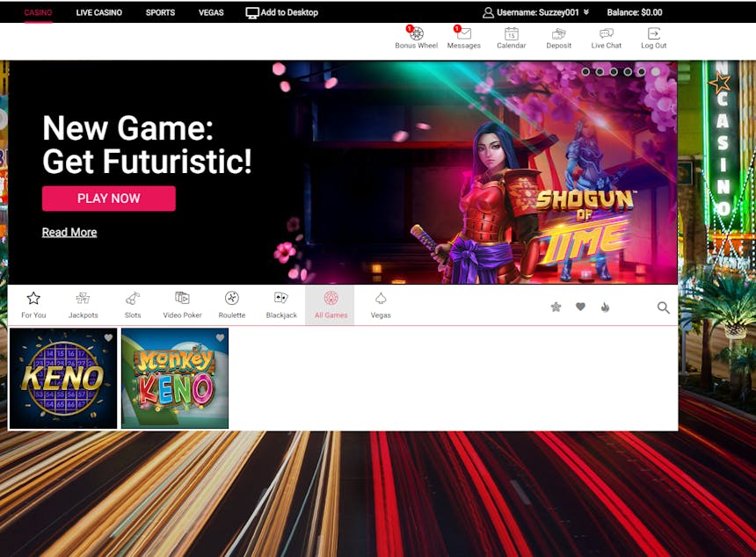The image size is (756, 557).
Task: Select the second banner carousel dot
Action: [x=600, y=72]
